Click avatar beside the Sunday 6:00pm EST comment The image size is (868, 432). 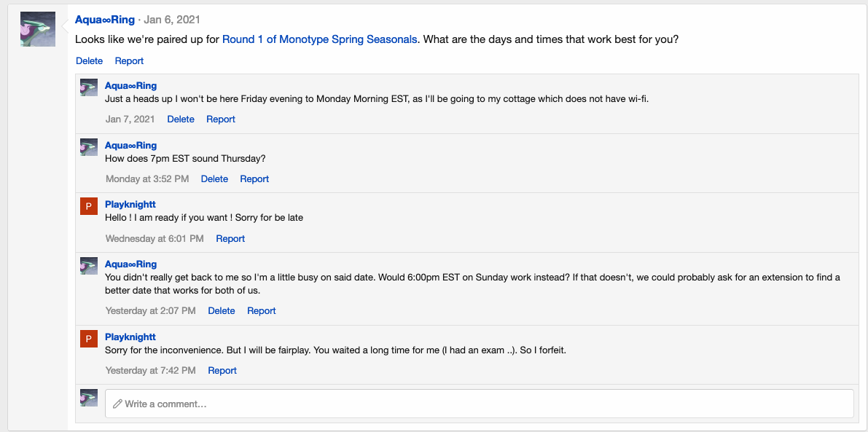tap(89, 266)
